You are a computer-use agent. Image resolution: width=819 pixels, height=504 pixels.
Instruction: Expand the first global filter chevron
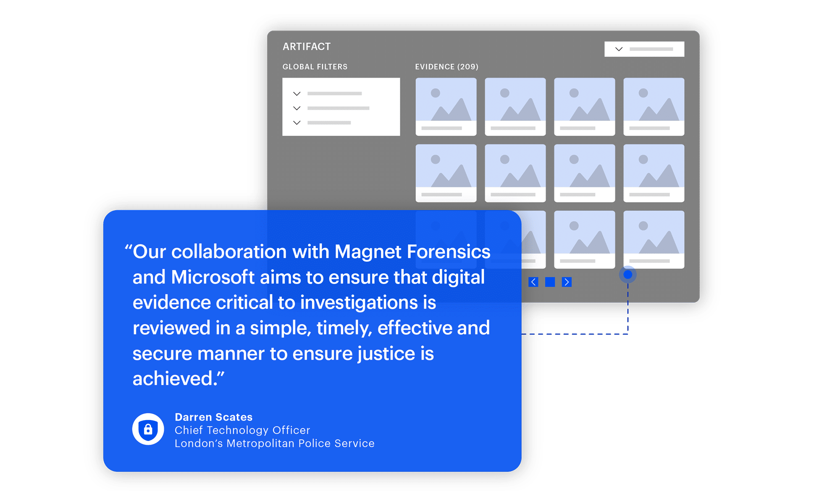(297, 94)
